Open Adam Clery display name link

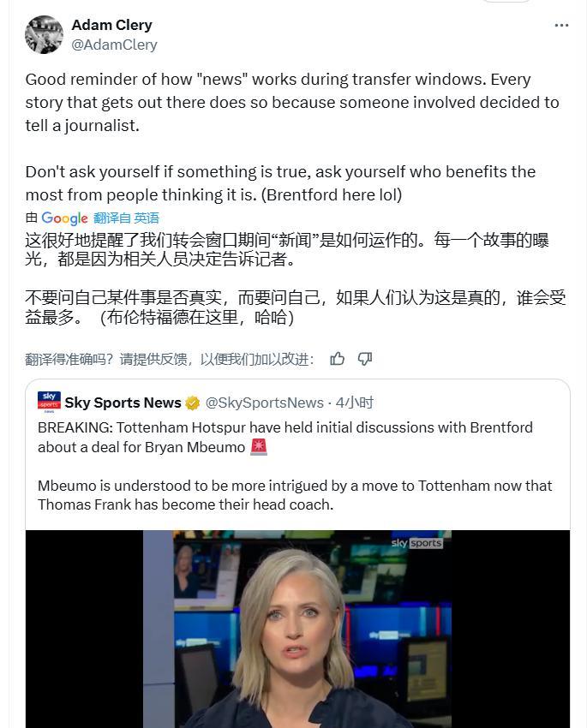(x=112, y=25)
